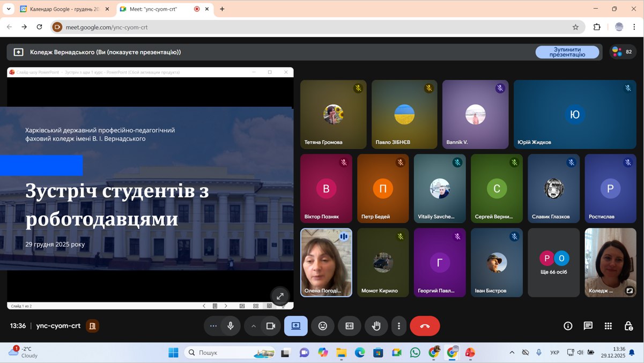644x363 pixels.
Task: Show the 82 participants list
Action: (623, 52)
